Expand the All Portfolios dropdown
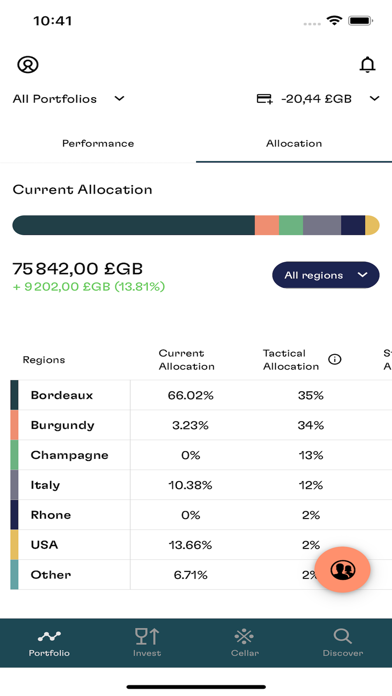 click(x=68, y=99)
